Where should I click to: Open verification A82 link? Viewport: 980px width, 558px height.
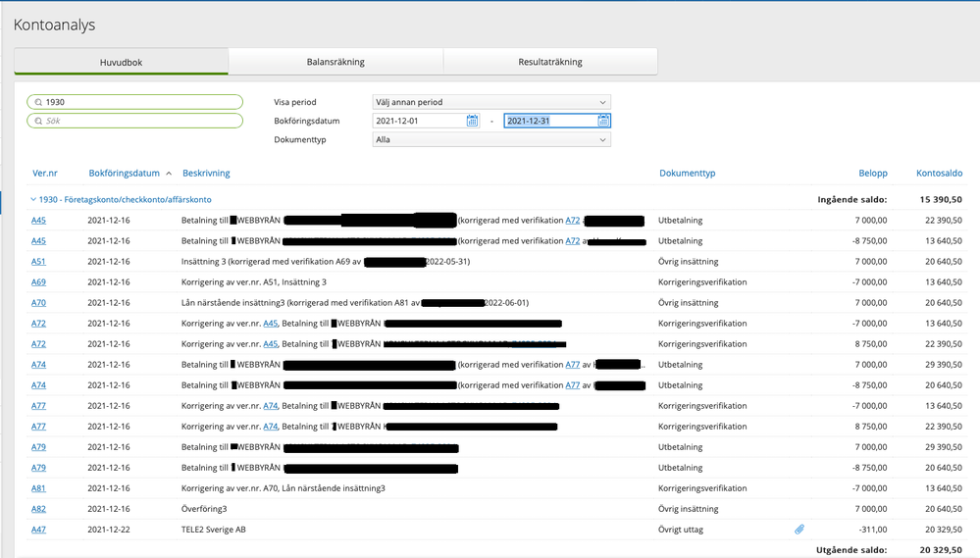click(38, 509)
